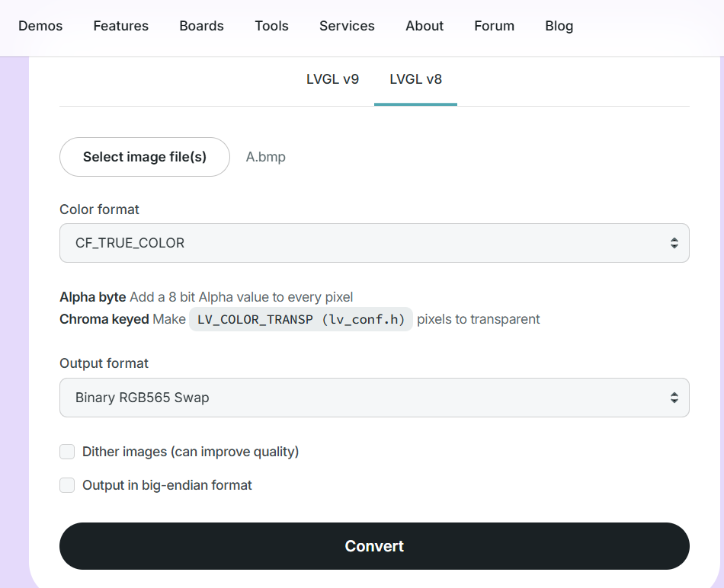
Task: Click the Output format label
Action: tap(104, 364)
